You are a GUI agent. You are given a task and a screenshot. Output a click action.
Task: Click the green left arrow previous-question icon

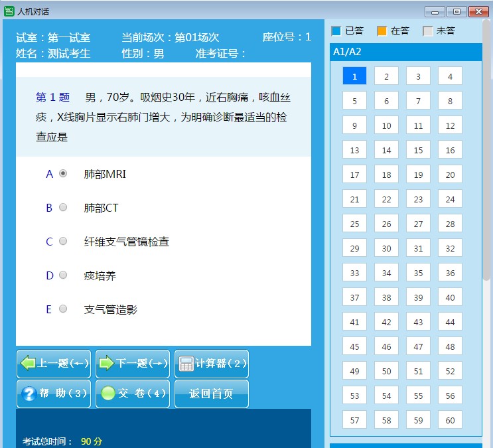[x=29, y=363]
